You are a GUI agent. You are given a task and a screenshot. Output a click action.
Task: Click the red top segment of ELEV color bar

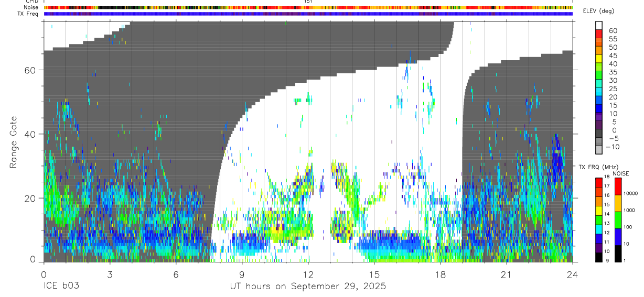pyautogui.click(x=599, y=34)
